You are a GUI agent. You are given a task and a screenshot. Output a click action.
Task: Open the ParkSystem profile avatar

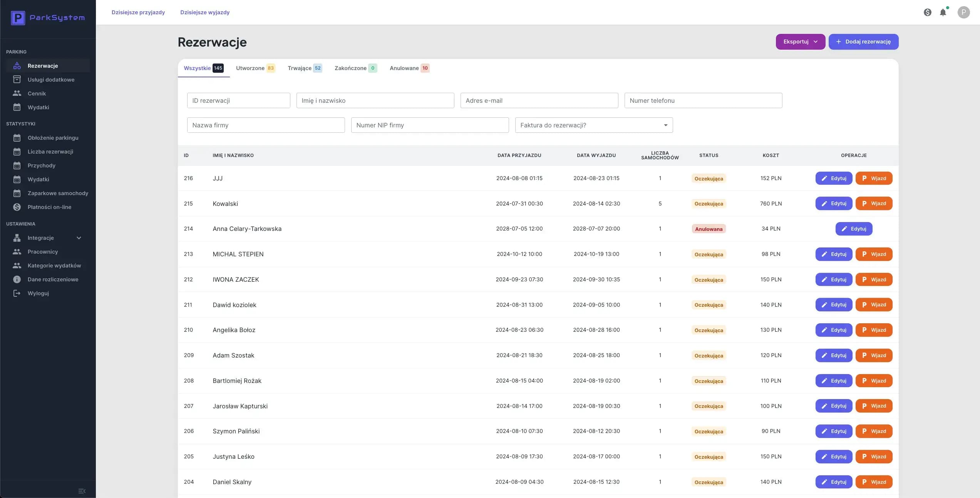964,12
